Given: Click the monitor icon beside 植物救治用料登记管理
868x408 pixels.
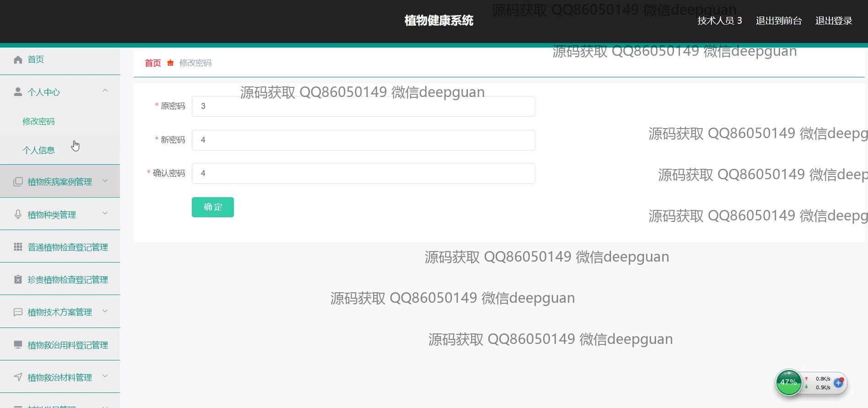Looking at the screenshot, I should pyautogui.click(x=18, y=344).
